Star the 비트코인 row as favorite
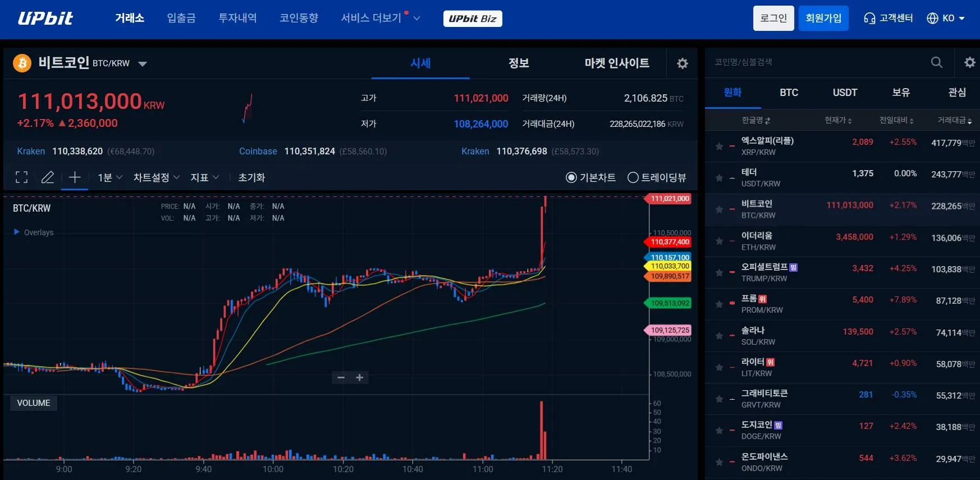The height and width of the screenshot is (480, 980). tap(719, 209)
